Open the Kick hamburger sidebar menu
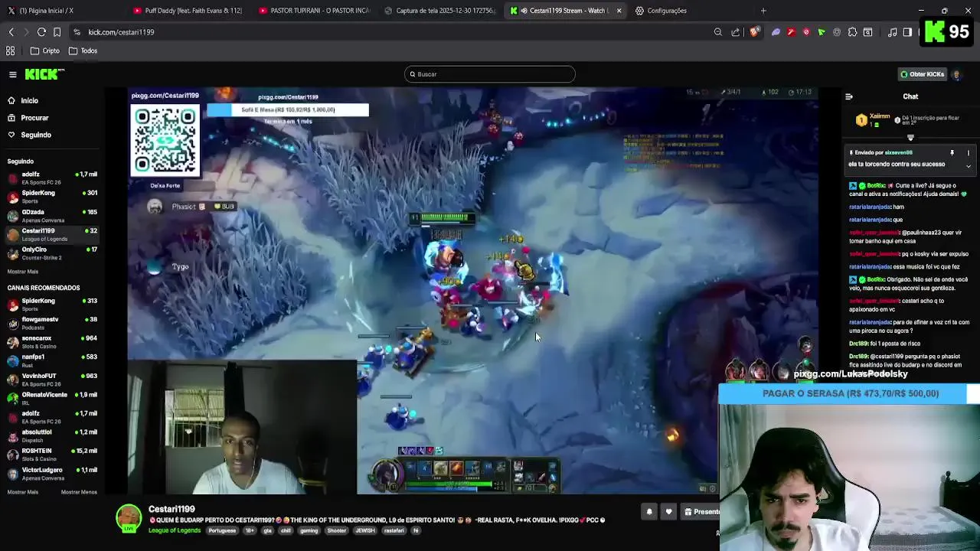This screenshot has width=980, height=551. coord(13,74)
